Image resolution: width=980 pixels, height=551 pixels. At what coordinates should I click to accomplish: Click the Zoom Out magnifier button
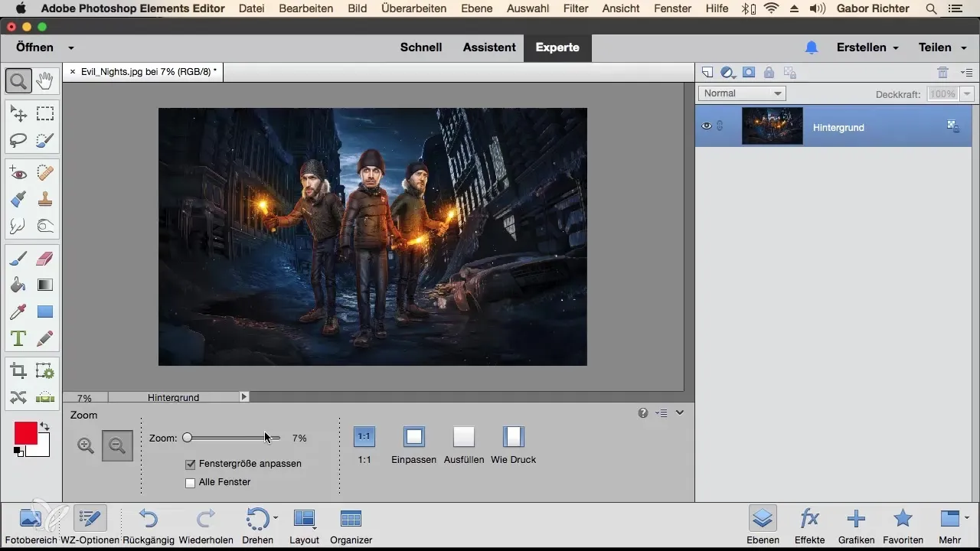pos(117,445)
